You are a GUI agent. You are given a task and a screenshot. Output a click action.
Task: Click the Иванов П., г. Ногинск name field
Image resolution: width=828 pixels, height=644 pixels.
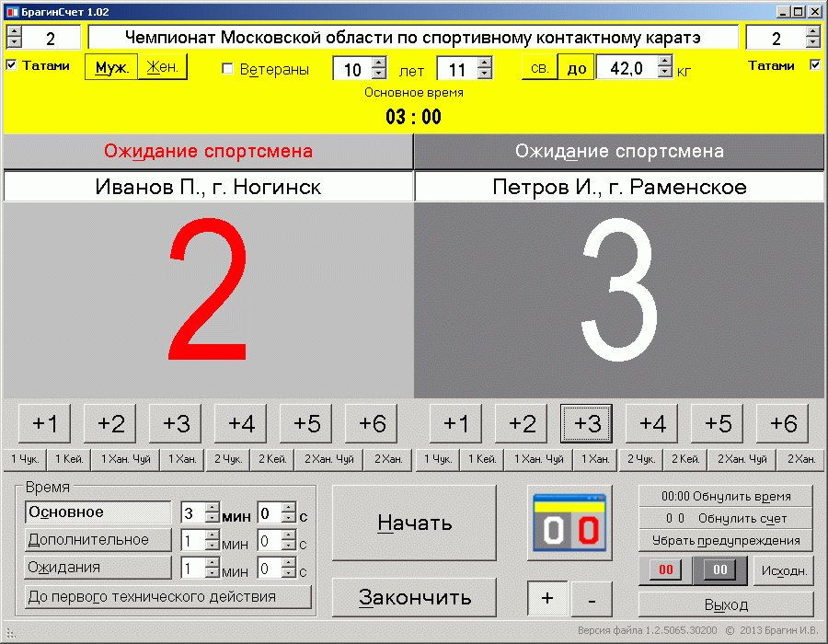208,187
